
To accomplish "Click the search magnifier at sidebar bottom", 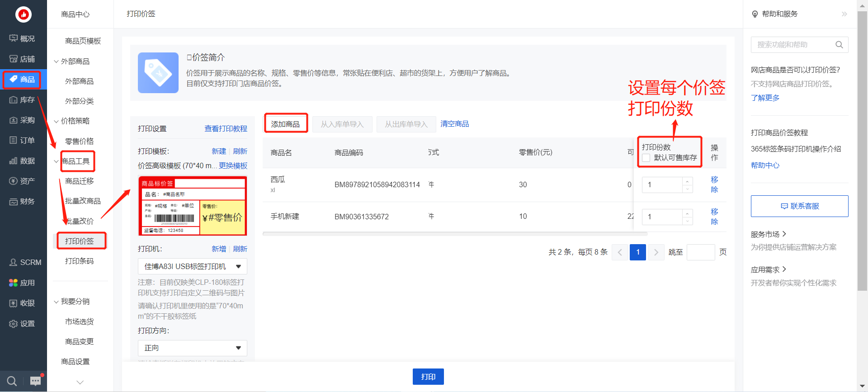I will 12,381.
